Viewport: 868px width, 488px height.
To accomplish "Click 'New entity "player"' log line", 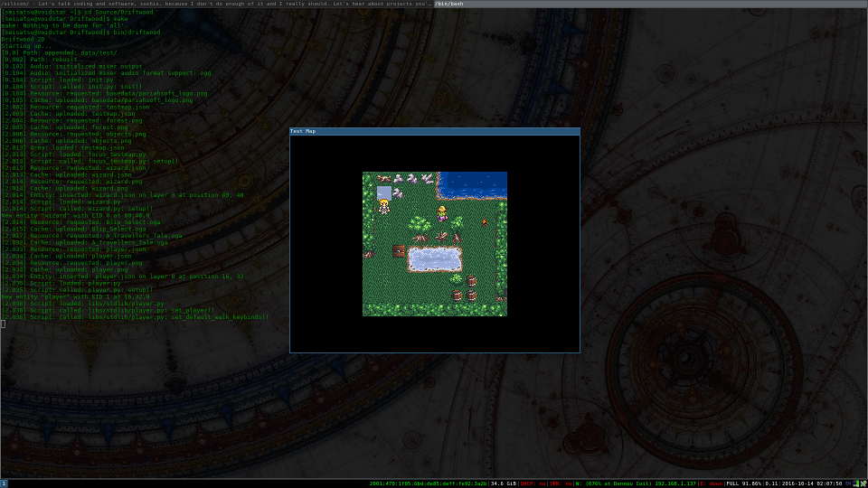I will coord(75,296).
